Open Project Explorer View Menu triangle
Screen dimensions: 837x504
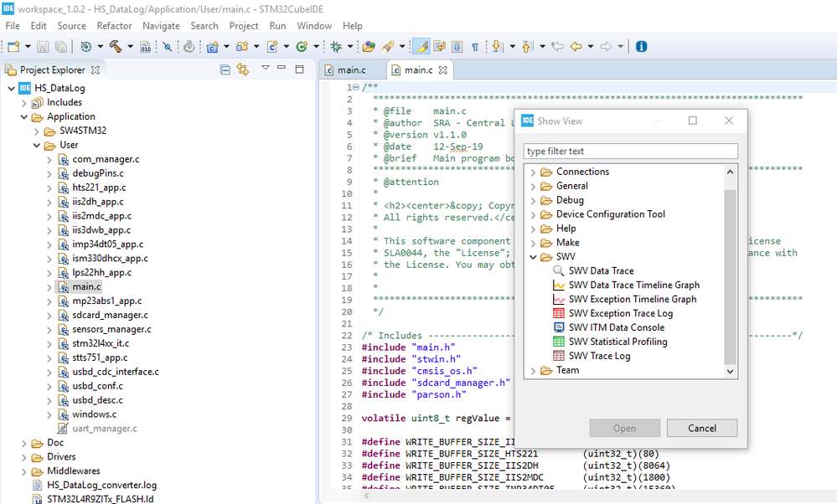pos(266,68)
